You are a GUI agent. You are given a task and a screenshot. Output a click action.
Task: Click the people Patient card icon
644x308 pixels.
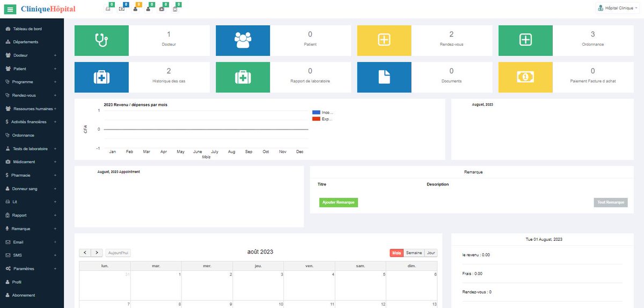(x=243, y=40)
